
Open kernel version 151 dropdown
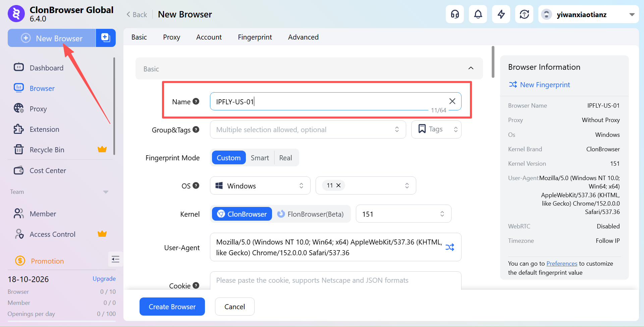pos(404,214)
